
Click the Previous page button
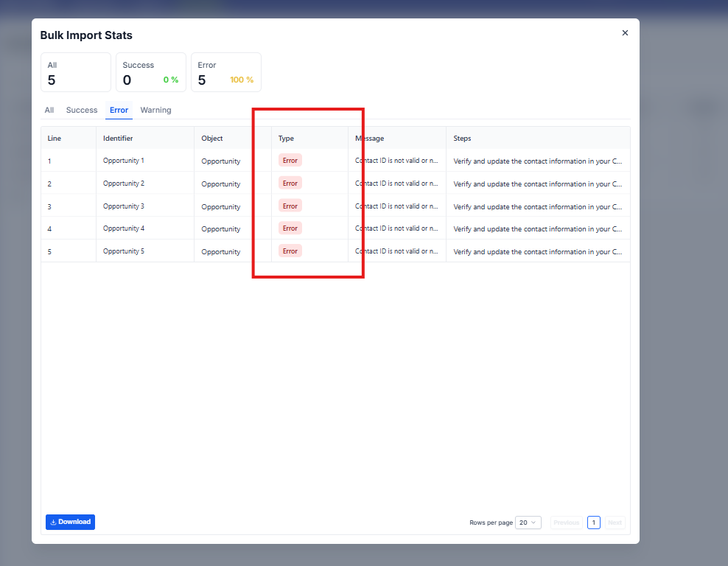566,523
